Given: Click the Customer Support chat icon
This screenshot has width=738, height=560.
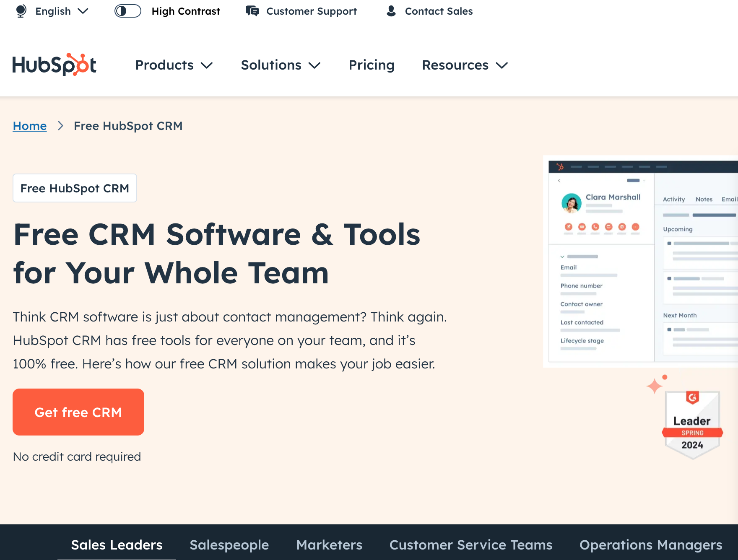Looking at the screenshot, I should click(252, 11).
